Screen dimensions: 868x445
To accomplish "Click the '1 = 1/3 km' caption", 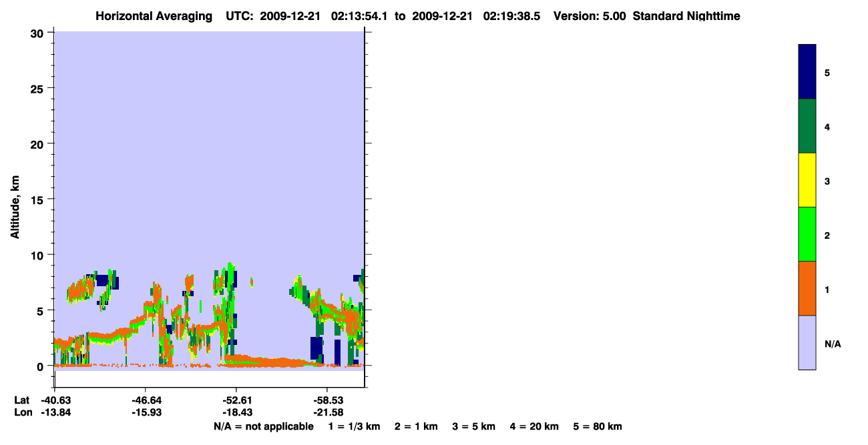I will coord(354,426).
